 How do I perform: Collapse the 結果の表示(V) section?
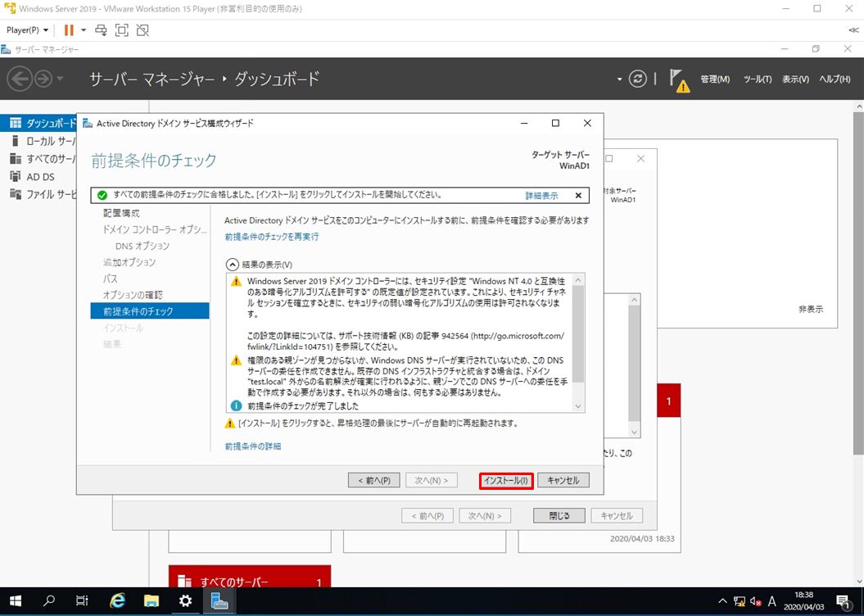coord(233,265)
